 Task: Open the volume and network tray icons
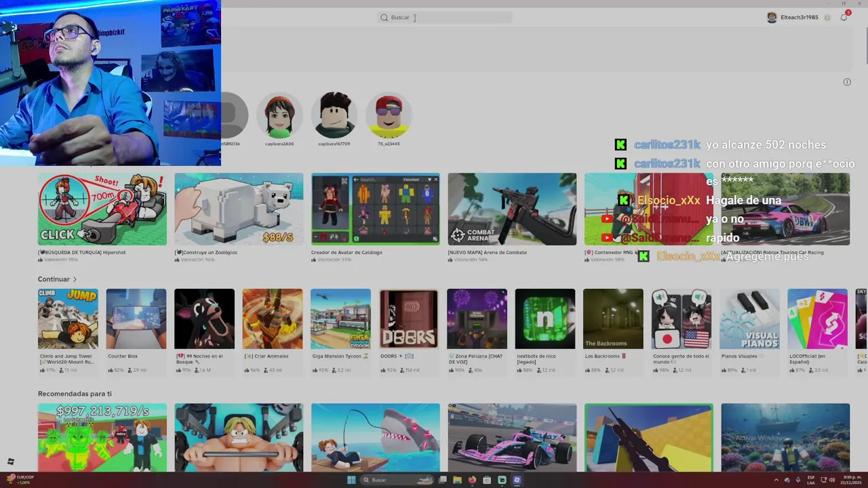[827, 480]
